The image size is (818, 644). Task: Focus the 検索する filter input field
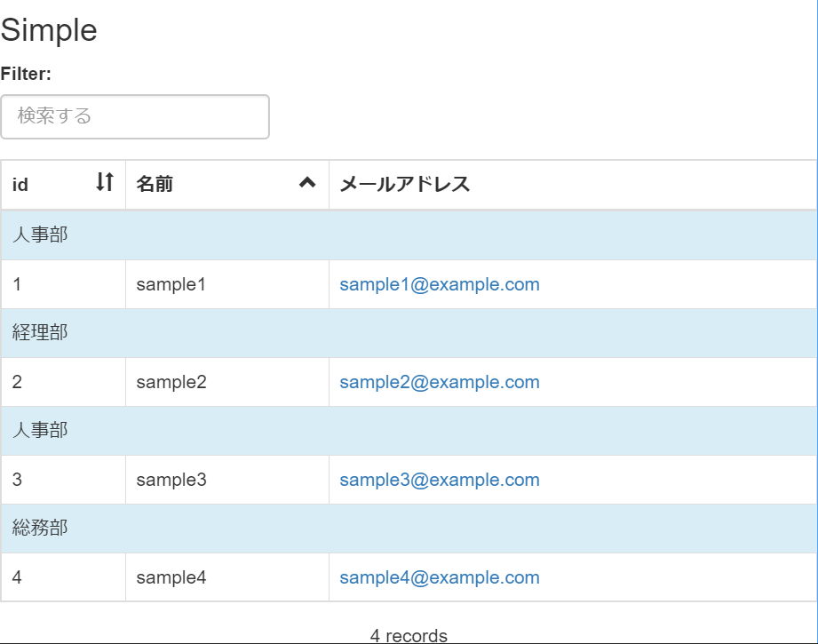pos(135,116)
